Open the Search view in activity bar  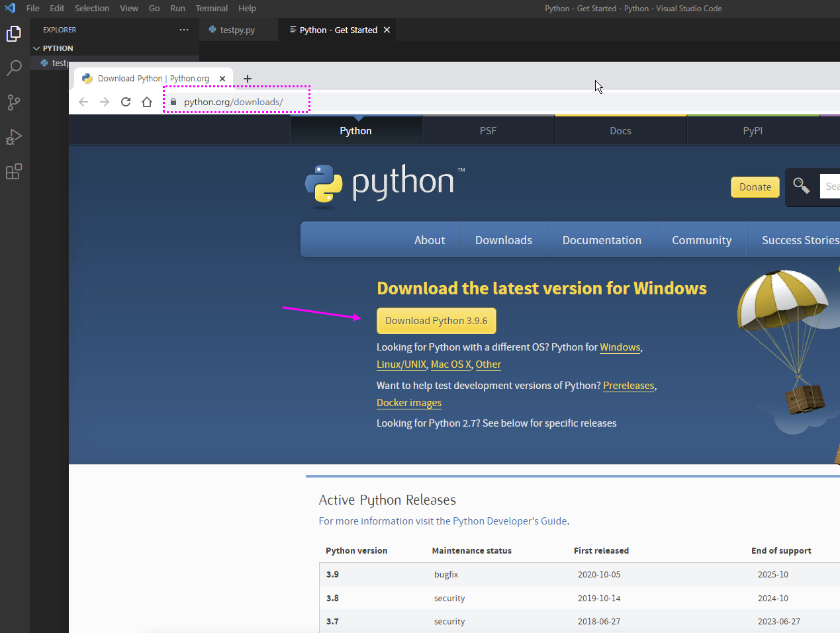click(14, 68)
